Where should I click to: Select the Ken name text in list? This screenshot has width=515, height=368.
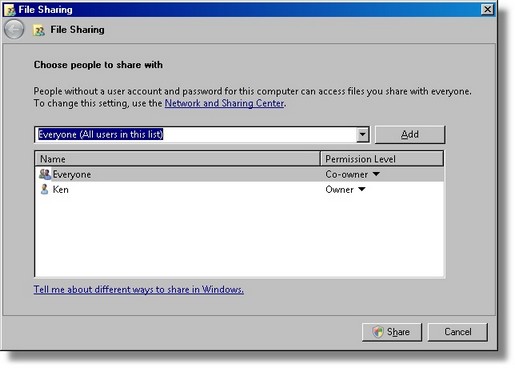[x=60, y=189]
